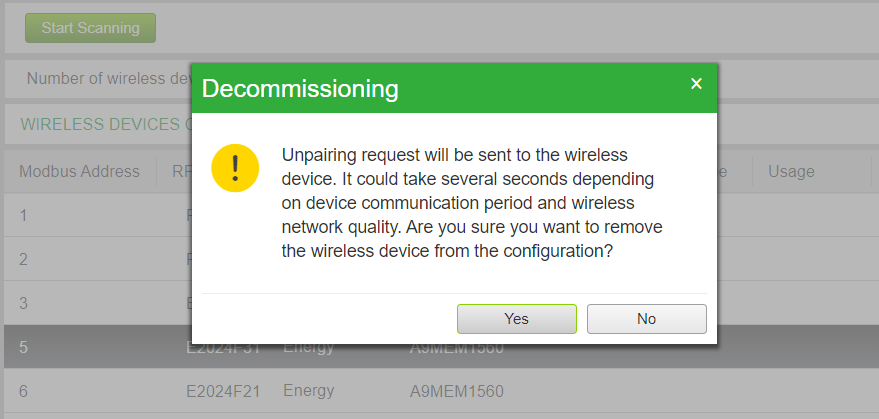Click the yellow exclamation warning icon
Viewport: 879px width, 419px height.
[x=235, y=168]
